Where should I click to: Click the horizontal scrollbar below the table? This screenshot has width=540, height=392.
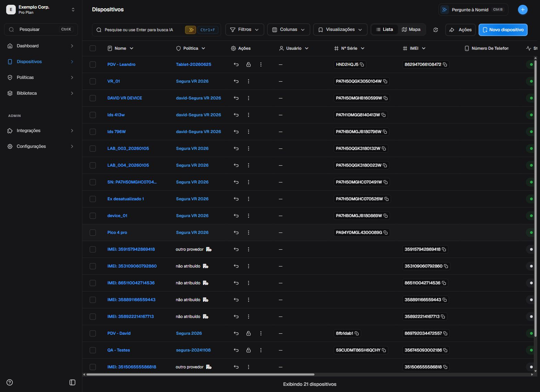pyautogui.click(x=200, y=375)
